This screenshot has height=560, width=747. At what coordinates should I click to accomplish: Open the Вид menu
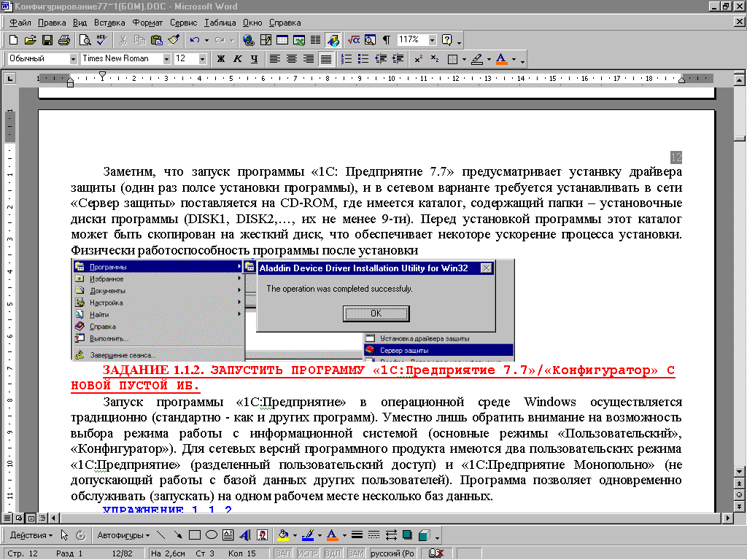click(x=80, y=23)
